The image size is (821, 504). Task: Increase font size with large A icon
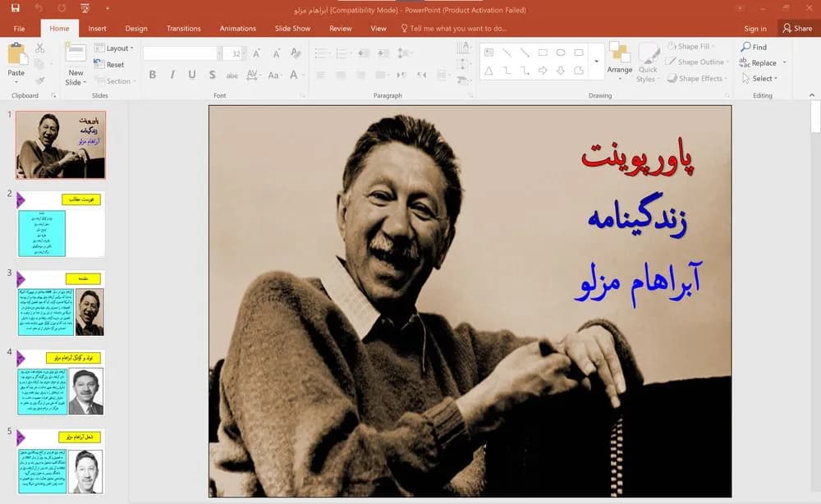256,53
